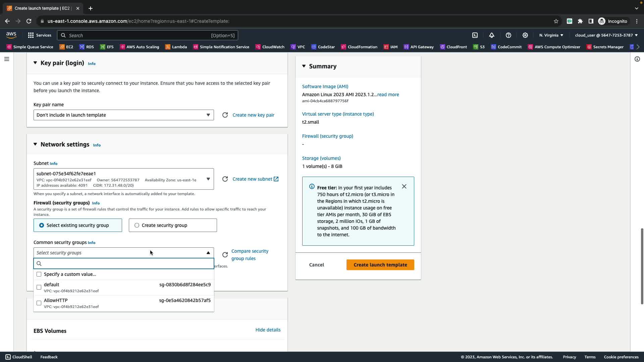Open the N. Virginia region dropdown

tap(551, 35)
